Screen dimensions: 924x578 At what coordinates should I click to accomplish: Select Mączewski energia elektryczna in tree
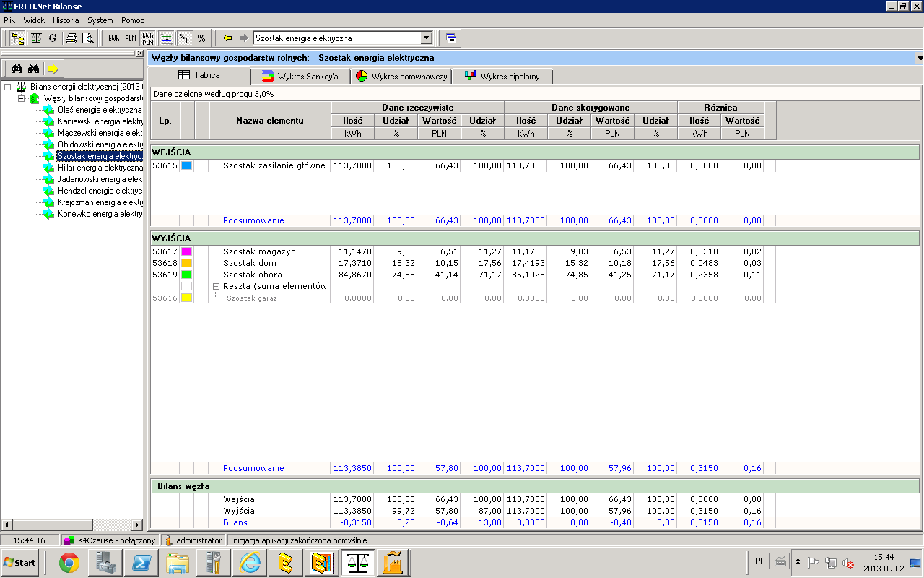click(100, 133)
